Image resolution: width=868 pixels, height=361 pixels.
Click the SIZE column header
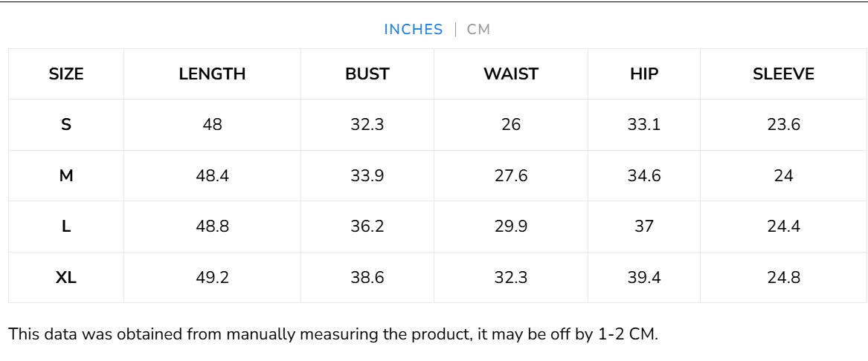pos(66,74)
